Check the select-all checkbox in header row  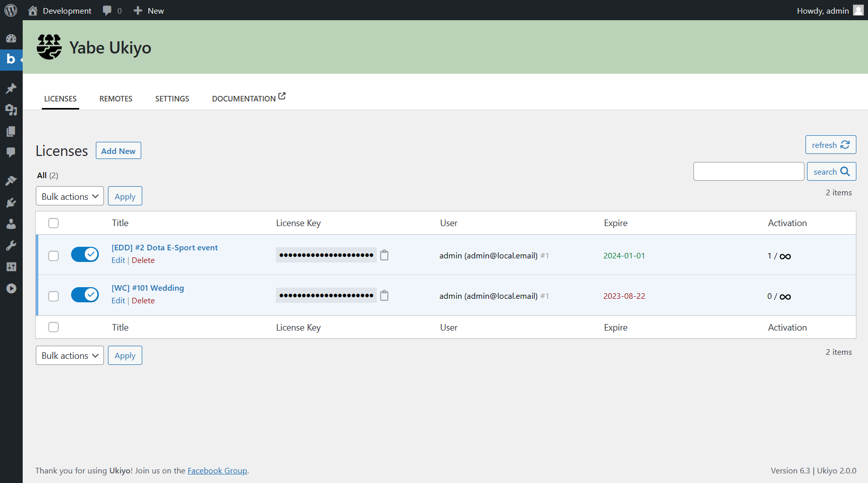point(53,223)
